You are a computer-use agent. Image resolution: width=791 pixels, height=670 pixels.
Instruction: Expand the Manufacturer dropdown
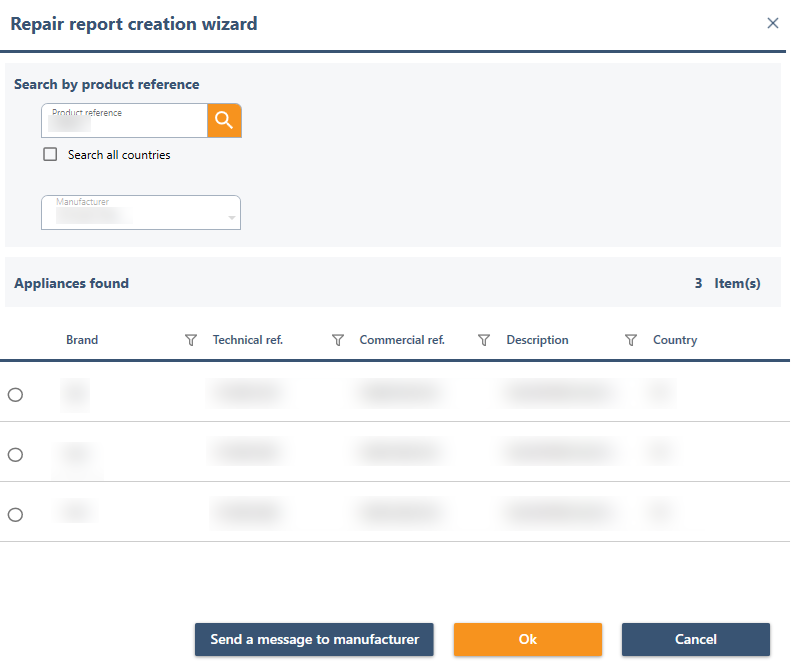pos(140,213)
